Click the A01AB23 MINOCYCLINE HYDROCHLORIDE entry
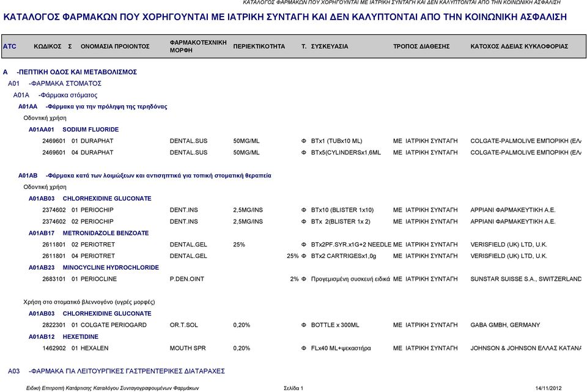Image resolution: width=587 pixels, height=392 pixels. [x=94, y=268]
